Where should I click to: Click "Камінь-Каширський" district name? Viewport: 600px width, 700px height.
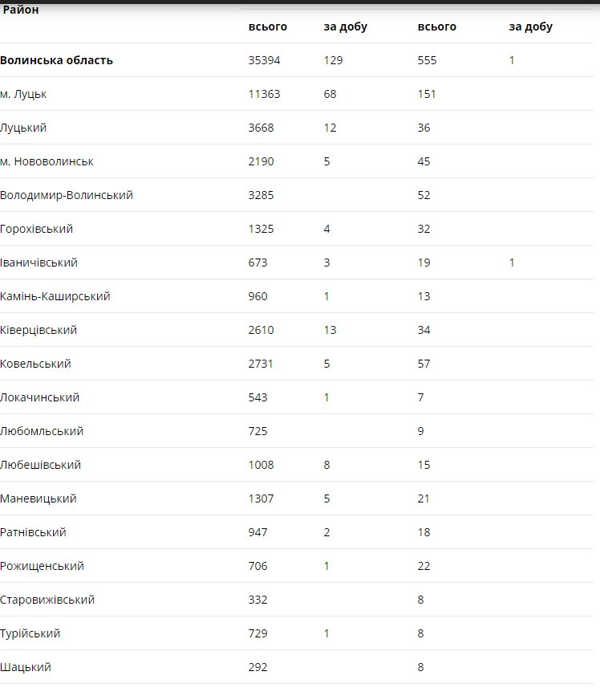[55, 296]
